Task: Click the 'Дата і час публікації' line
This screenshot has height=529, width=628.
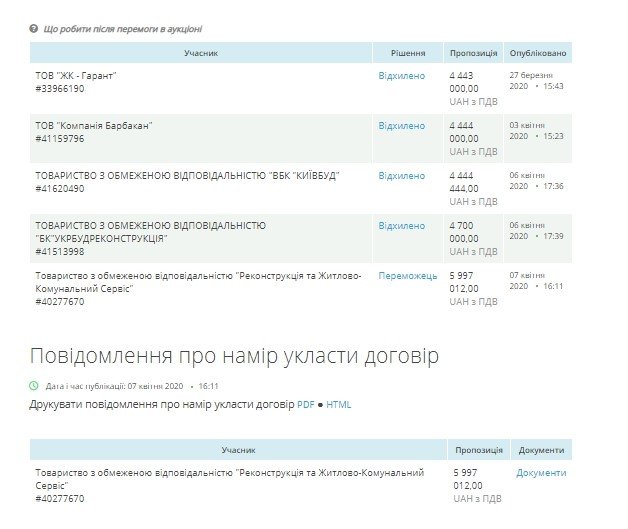Action: 132,386
